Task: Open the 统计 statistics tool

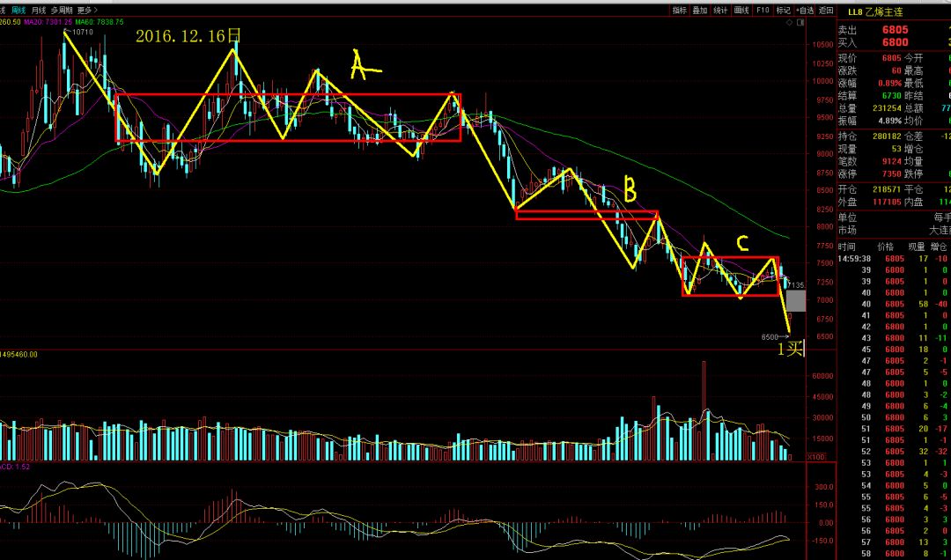Action: (x=720, y=11)
